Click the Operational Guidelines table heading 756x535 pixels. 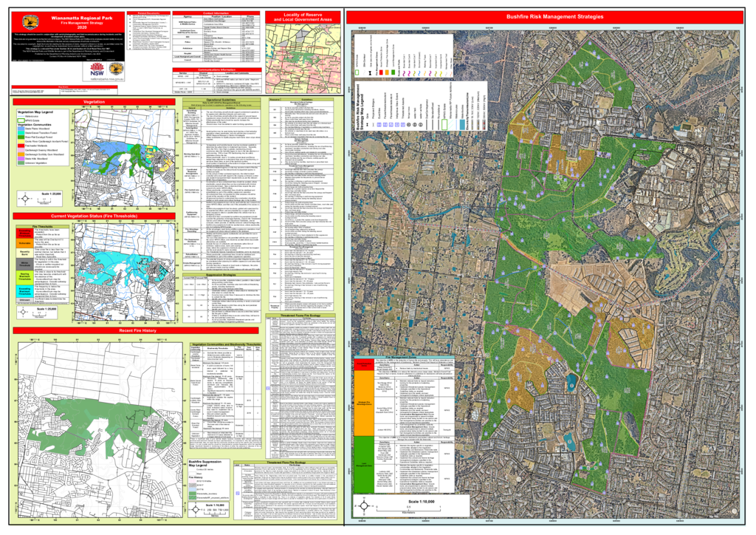tap(221, 100)
